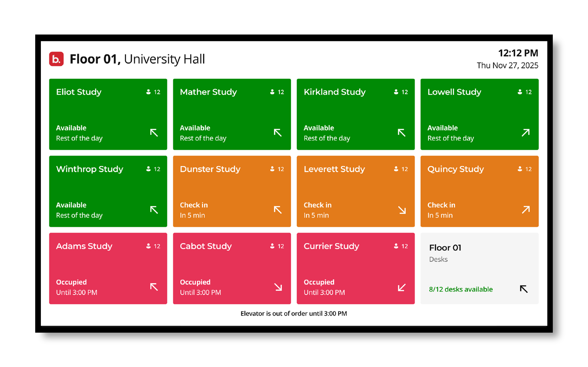588x367 pixels.
Task: Select the 'Winthrop Study' room title
Action: point(90,169)
